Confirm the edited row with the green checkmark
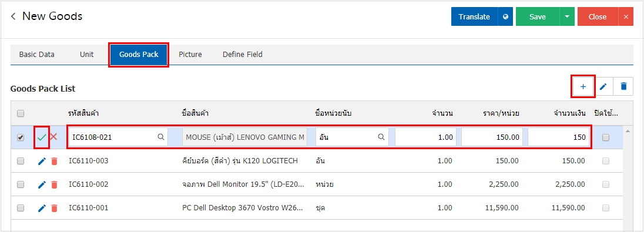The height and width of the screenshot is (232, 644). (42, 137)
